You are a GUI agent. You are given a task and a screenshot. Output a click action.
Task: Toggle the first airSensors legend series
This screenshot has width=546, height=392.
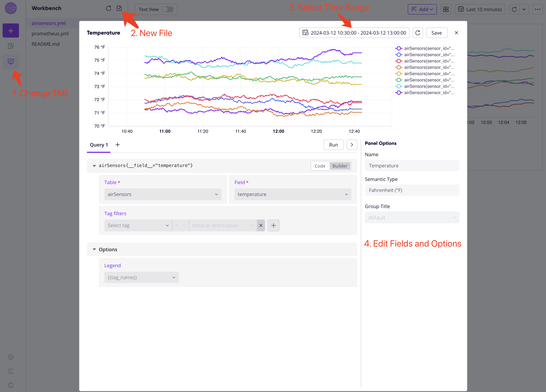point(425,48)
